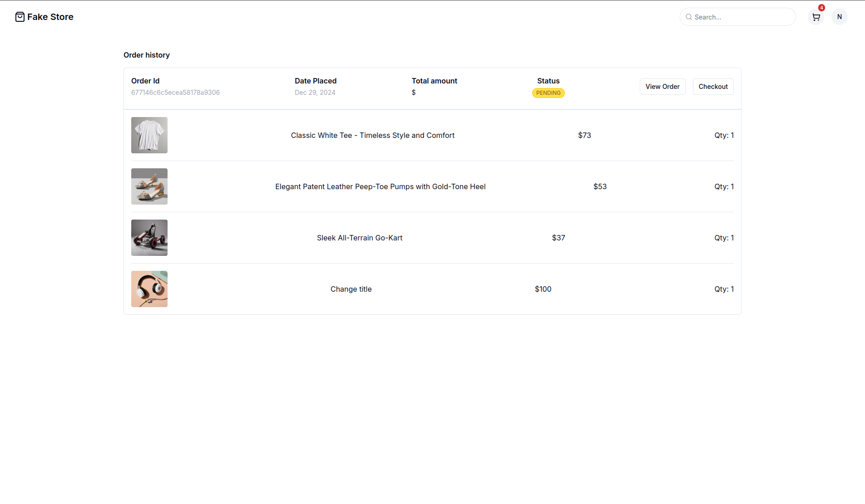Click the red cart badge showing 4
Image resolution: width=865 pixels, height=504 pixels.
pos(821,8)
